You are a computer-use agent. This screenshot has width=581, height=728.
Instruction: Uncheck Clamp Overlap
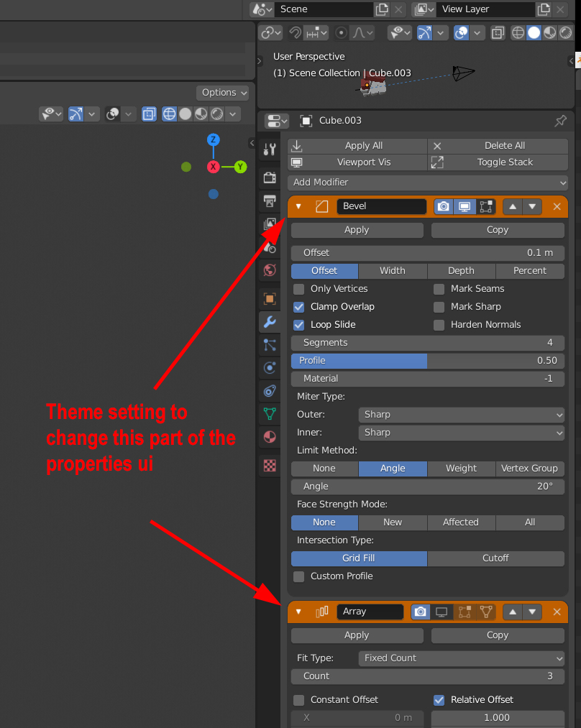tap(298, 307)
